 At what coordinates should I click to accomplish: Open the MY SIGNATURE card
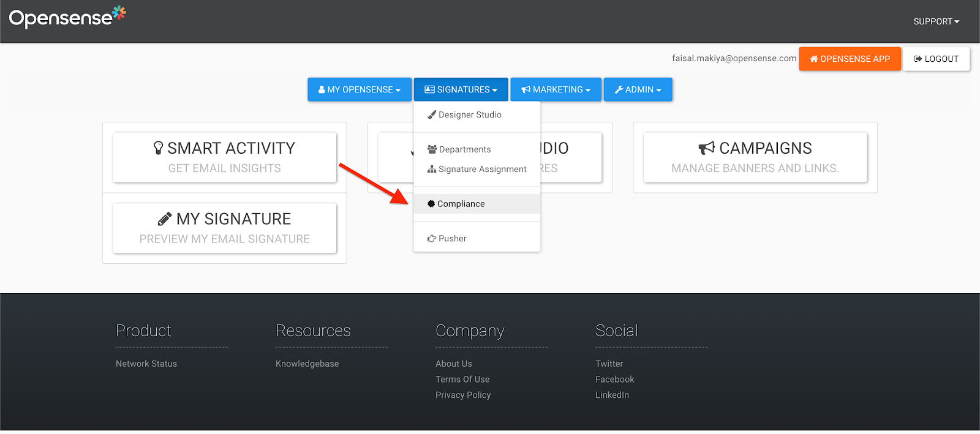(x=224, y=228)
